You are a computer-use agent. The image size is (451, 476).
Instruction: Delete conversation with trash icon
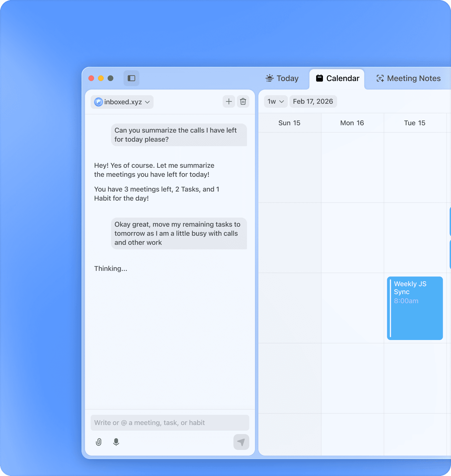tap(243, 101)
